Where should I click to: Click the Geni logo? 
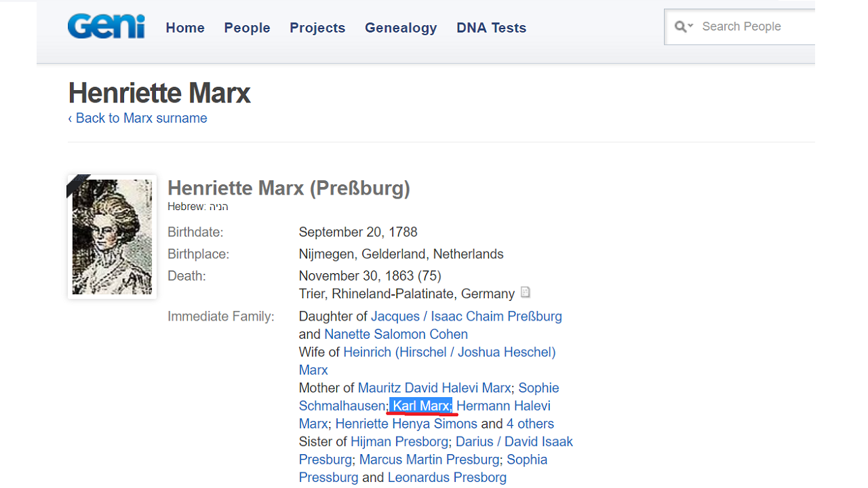pos(106,27)
